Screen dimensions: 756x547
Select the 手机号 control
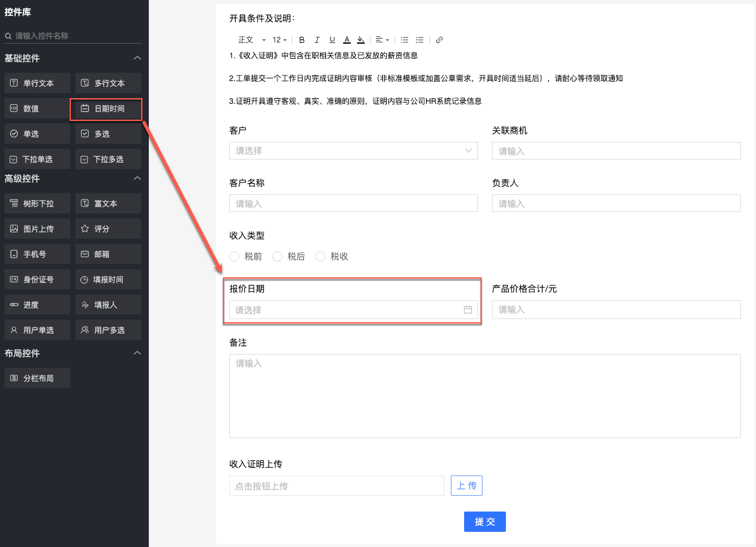[37, 254]
